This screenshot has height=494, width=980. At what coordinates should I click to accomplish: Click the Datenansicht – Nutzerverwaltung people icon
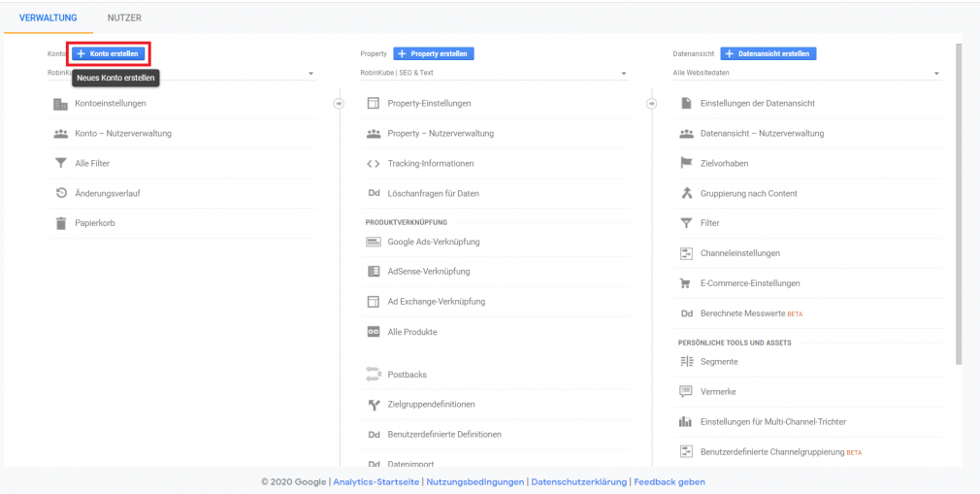tap(686, 133)
